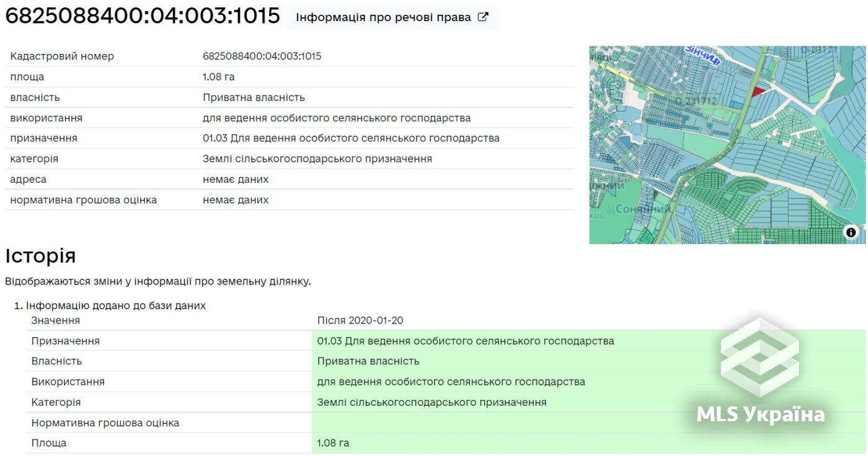Screen dimensions: 868x456
Task: Click the lowercase призначення label in top table
Action: pos(43,138)
